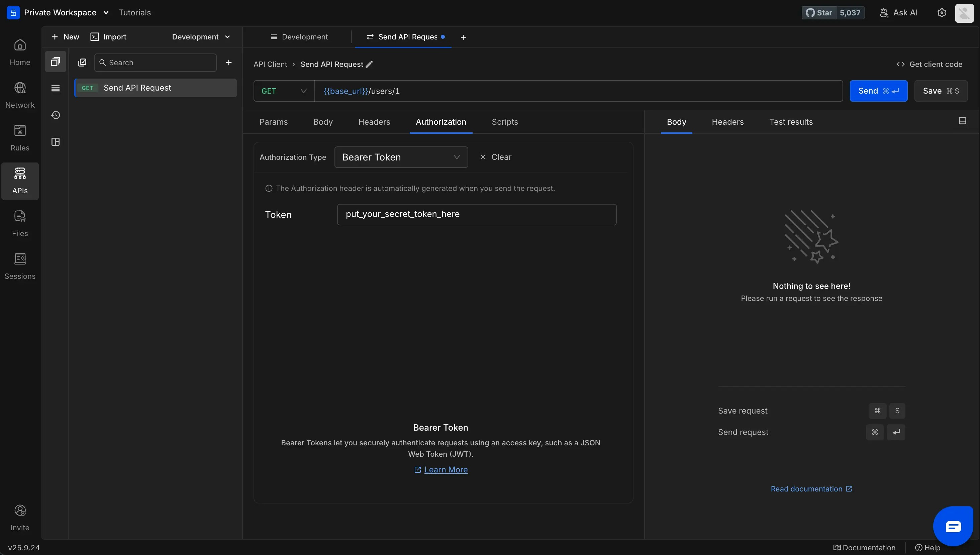
Task: Open the settings gear icon
Action: coord(942,13)
